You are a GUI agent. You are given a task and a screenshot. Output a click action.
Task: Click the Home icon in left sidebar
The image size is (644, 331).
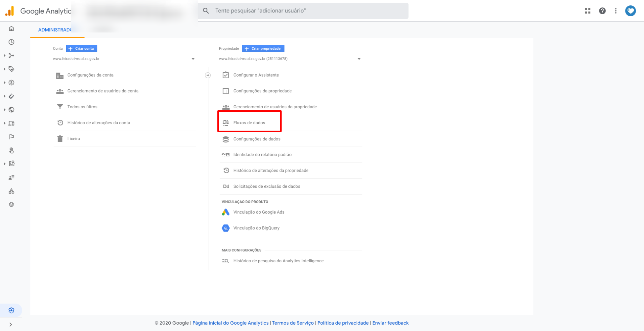coord(11,28)
